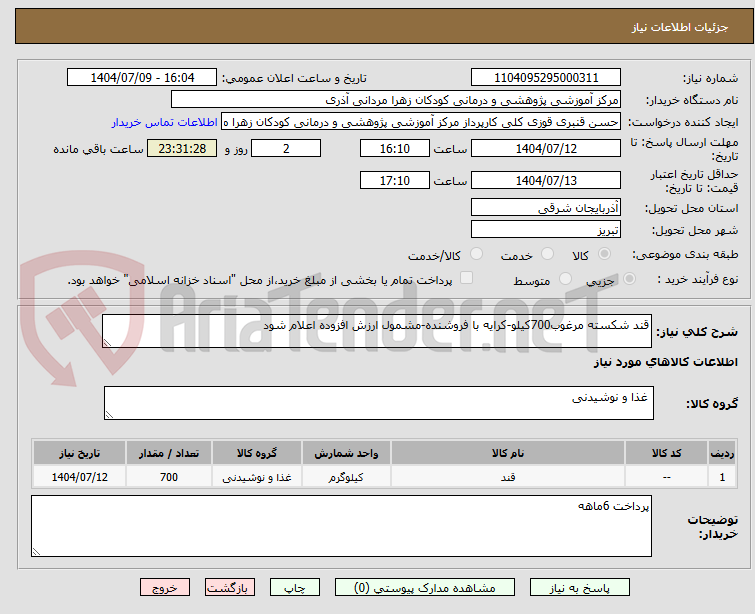The width and height of the screenshot is (755, 614).
Task: Click the deadline time 16:10 field
Action: pyautogui.click(x=394, y=148)
